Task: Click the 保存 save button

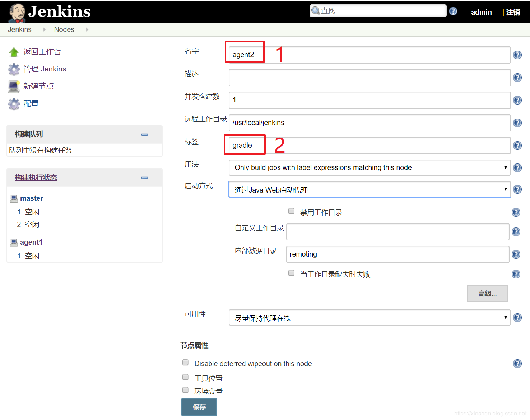Action: pos(199,407)
